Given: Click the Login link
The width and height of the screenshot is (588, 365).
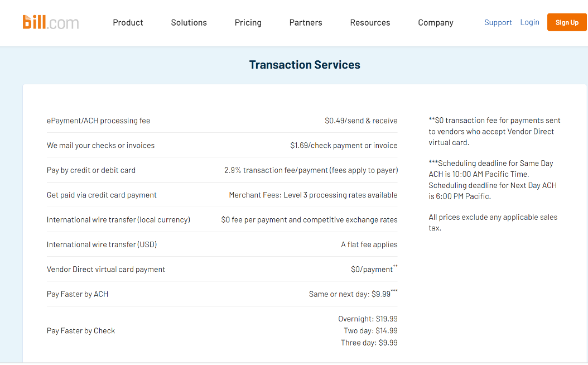Looking at the screenshot, I should [529, 22].
